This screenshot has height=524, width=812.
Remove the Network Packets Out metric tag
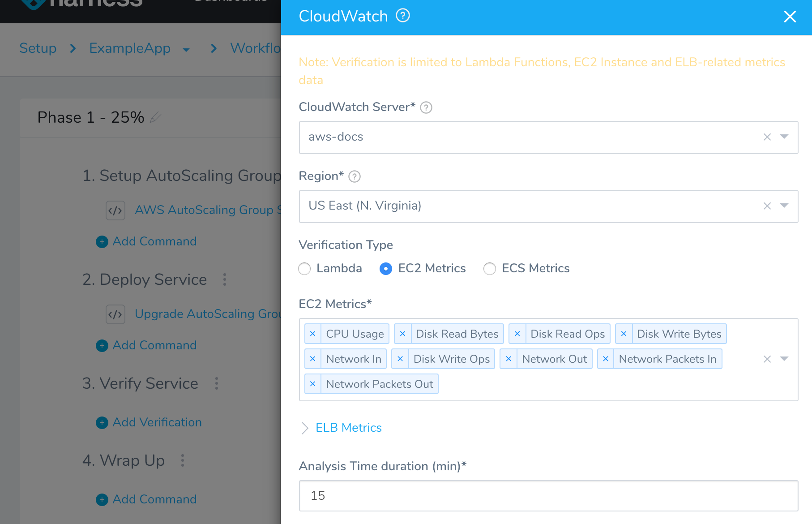[x=313, y=384]
